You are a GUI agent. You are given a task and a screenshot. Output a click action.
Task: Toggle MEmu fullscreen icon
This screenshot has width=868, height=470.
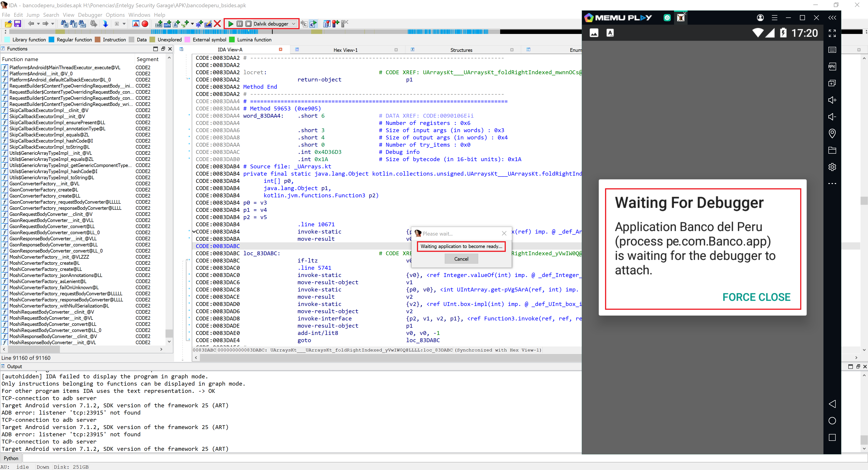coord(832,33)
